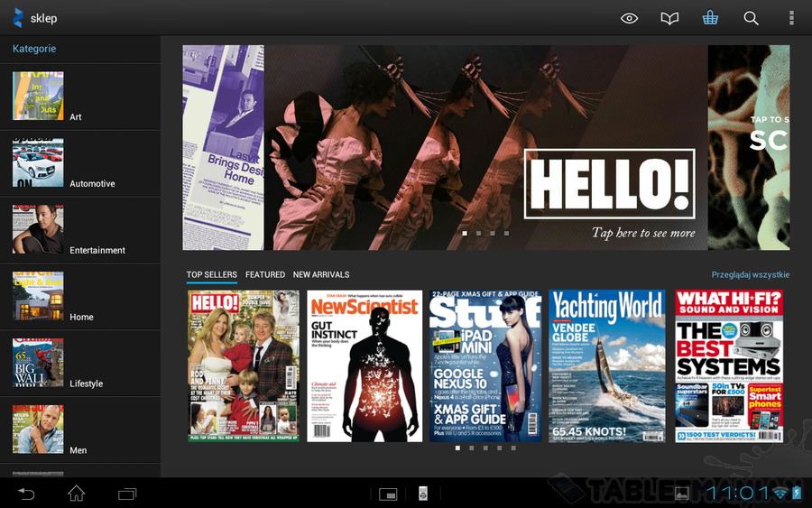Tap the Android back arrow
The image size is (812, 508).
coord(26,494)
